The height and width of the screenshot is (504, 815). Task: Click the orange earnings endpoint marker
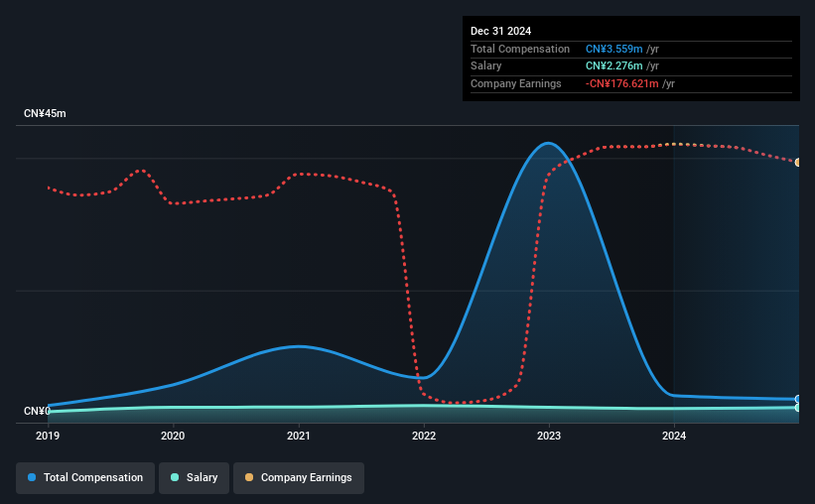click(797, 163)
